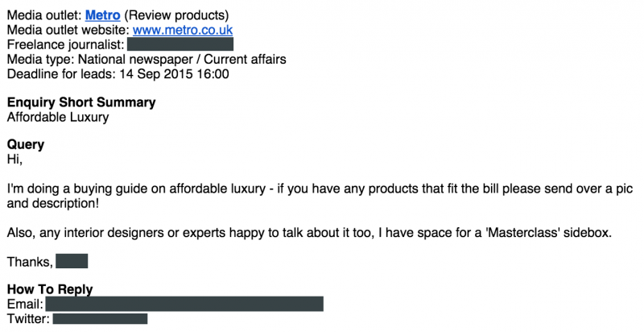The image size is (644, 332).
Task: Click the 'Masterclass' sidebox sentence
Action: point(310,233)
